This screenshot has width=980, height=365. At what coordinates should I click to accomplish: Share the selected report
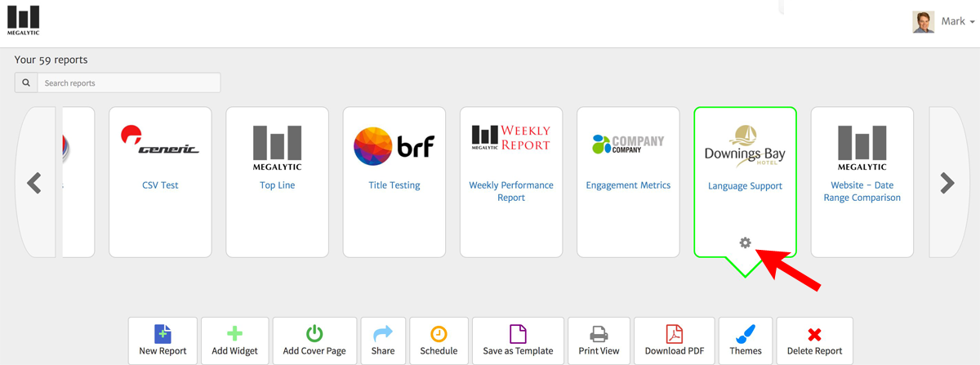[383, 341]
